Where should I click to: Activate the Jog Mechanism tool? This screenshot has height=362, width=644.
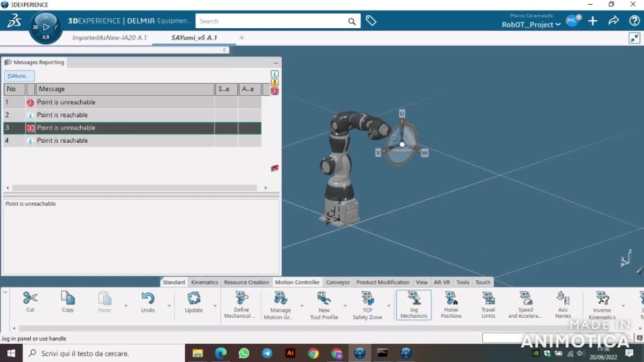pos(414,304)
